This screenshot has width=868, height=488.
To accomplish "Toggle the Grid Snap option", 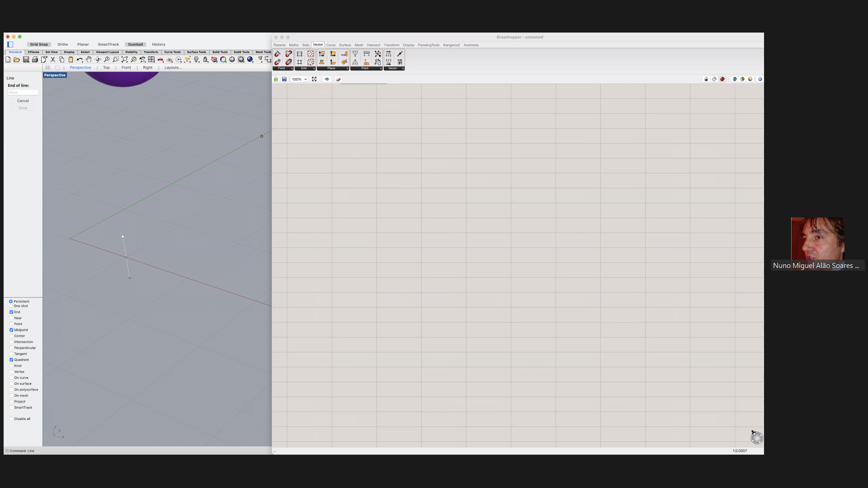I will pyautogui.click(x=39, y=44).
